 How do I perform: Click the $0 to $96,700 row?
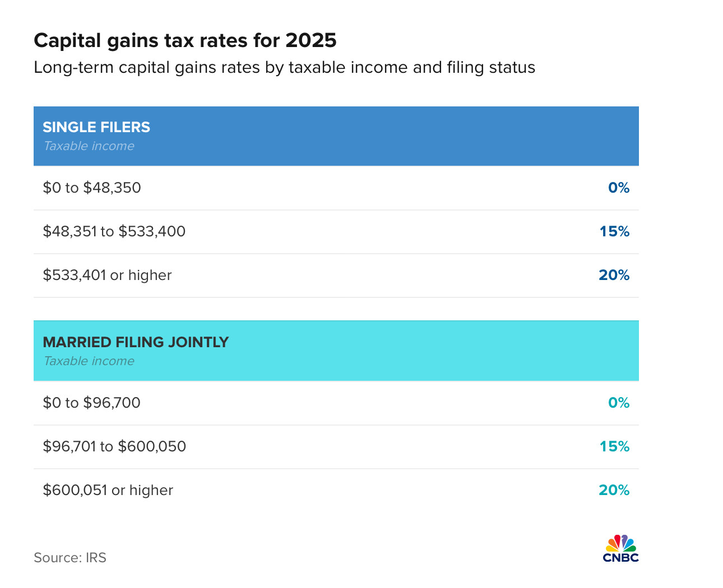coord(92,403)
